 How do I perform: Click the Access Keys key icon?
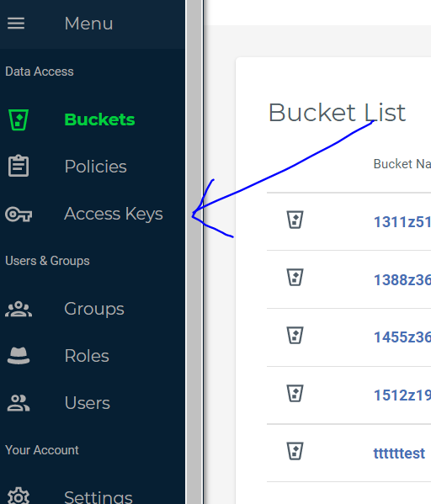pyautogui.click(x=19, y=214)
